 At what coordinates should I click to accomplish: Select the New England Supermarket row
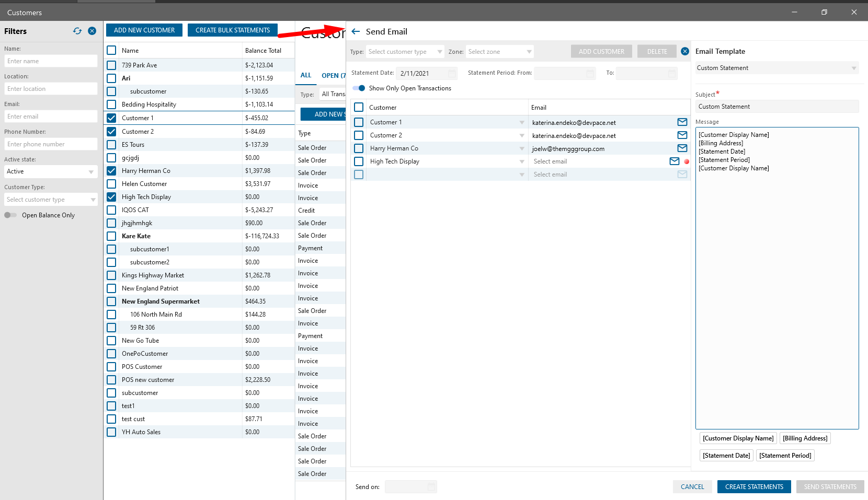pyautogui.click(x=199, y=301)
